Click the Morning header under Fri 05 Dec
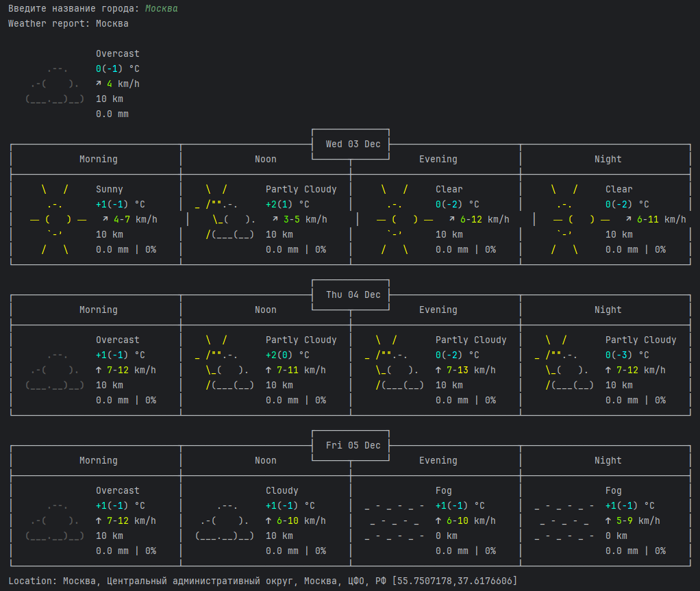The image size is (700, 591). (x=98, y=461)
